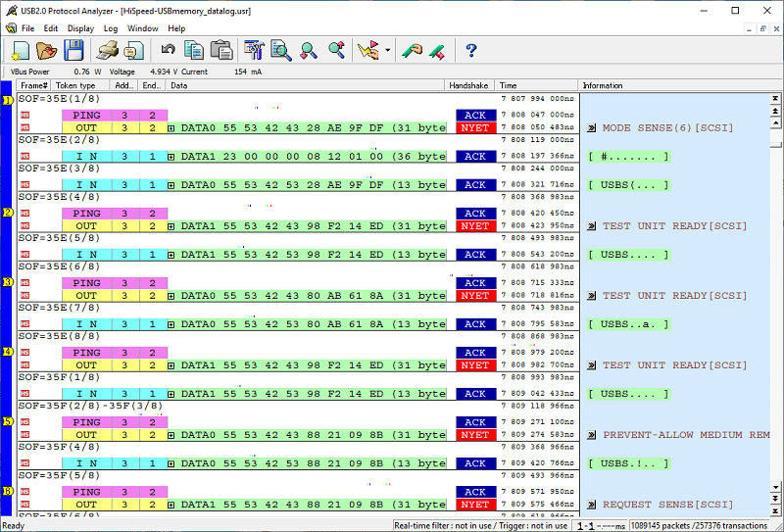Click the Token type column header
This screenshot has height=532, width=784.
pos(80,85)
